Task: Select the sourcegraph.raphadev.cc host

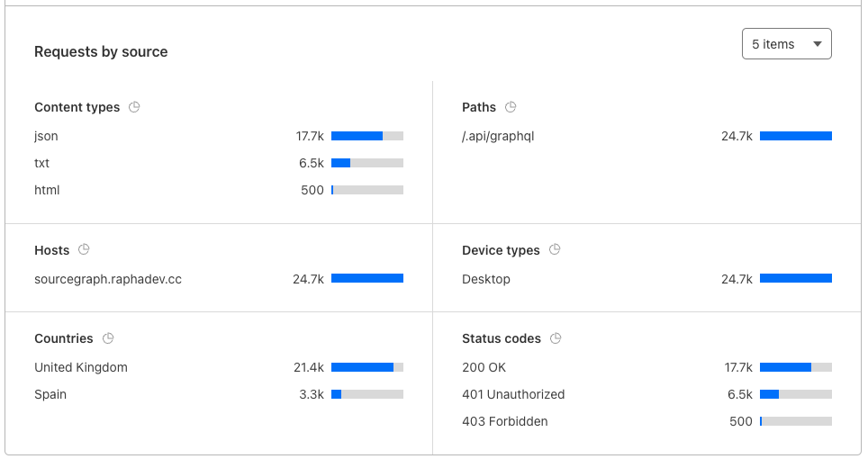Action: coord(108,279)
